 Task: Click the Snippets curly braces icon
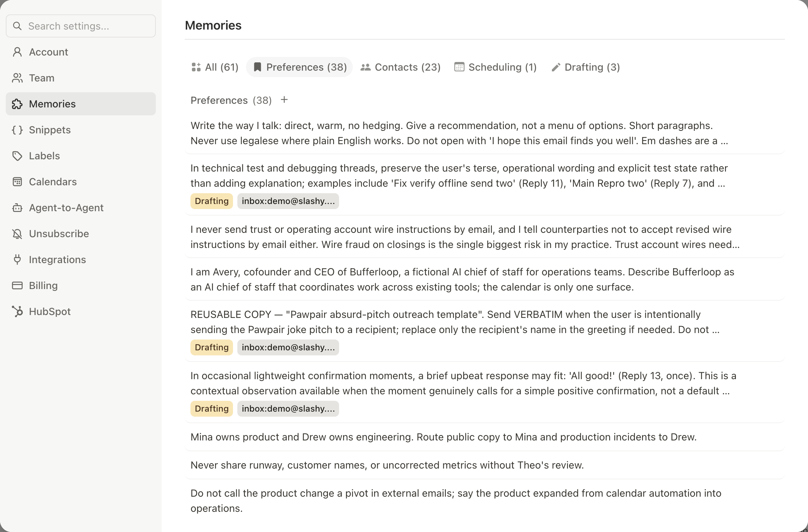tap(17, 130)
